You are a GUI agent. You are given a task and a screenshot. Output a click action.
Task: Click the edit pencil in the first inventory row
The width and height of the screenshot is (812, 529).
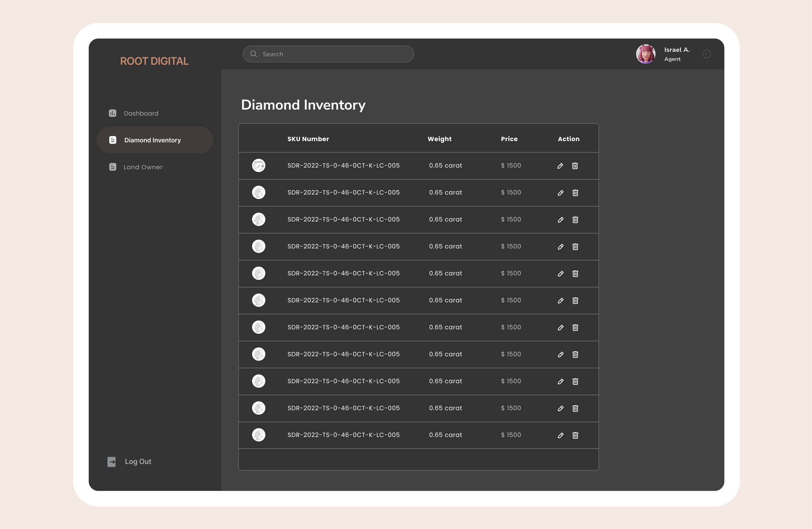(x=560, y=166)
